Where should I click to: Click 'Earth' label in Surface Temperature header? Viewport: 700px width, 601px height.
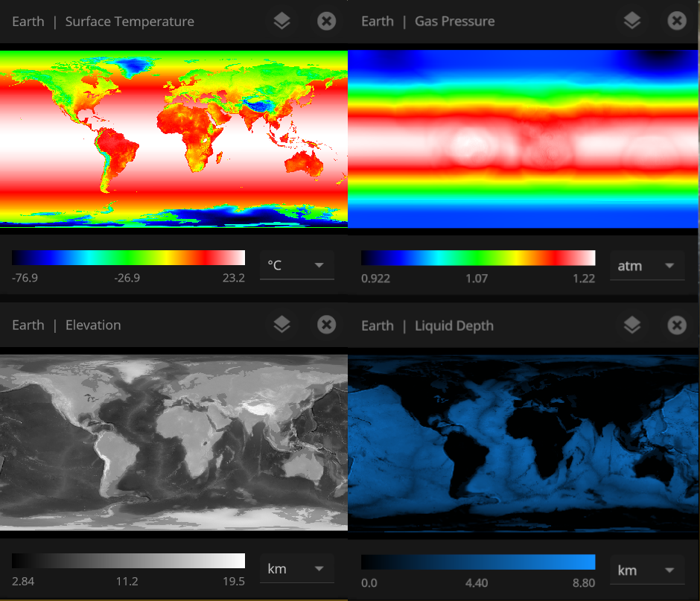click(x=28, y=22)
